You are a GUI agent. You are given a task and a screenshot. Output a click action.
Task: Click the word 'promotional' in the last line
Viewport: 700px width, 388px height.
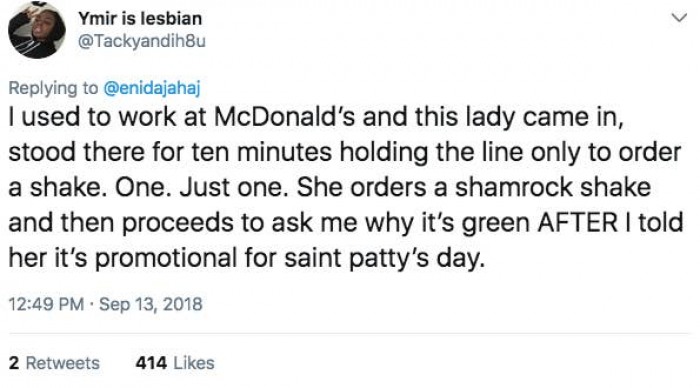166,259
